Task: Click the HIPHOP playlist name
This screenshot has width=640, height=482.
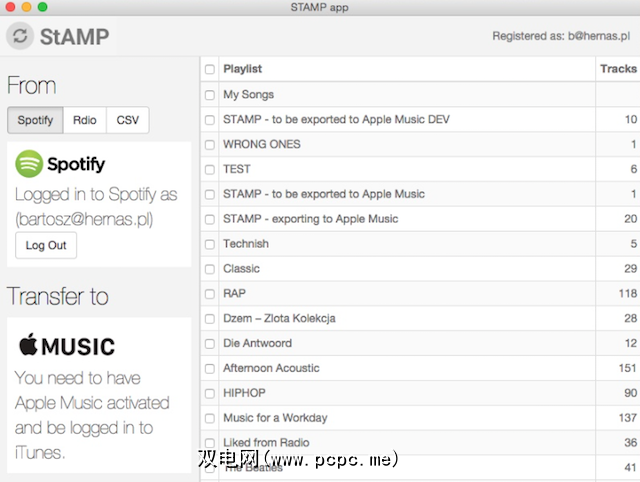Action: click(244, 393)
